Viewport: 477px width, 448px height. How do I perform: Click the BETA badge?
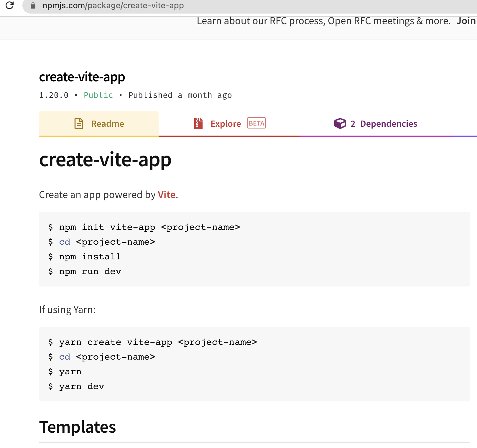coord(256,123)
